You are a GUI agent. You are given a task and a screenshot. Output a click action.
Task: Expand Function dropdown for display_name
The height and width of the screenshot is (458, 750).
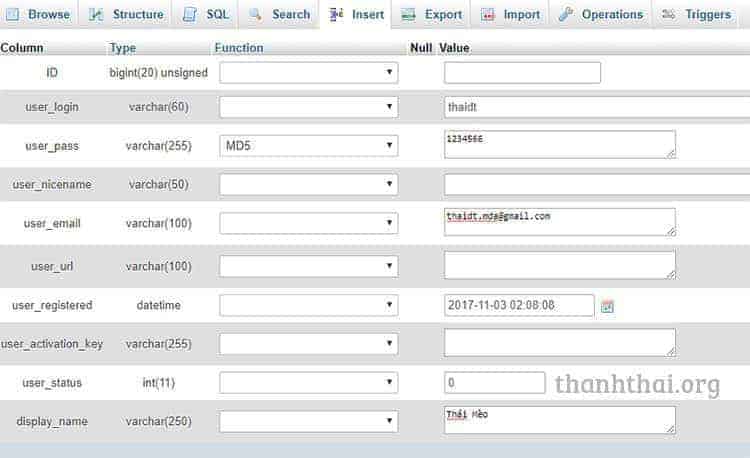point(308,421)
